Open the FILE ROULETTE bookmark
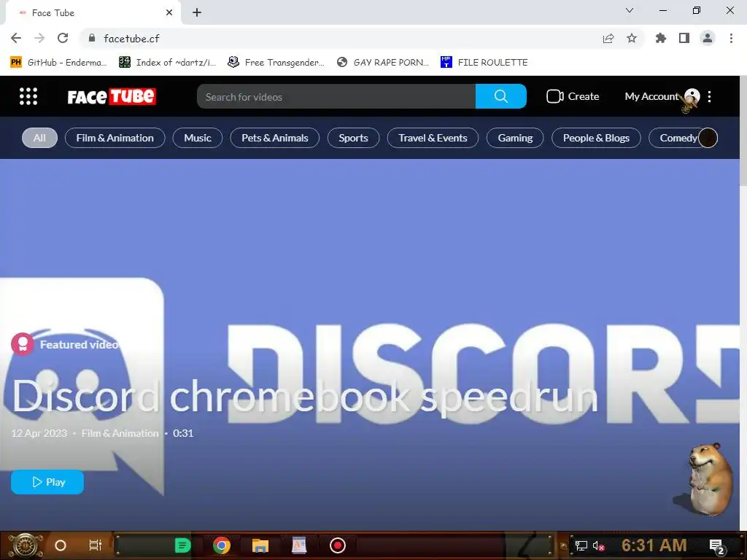 pyautogui.click(x=484, y=63)
